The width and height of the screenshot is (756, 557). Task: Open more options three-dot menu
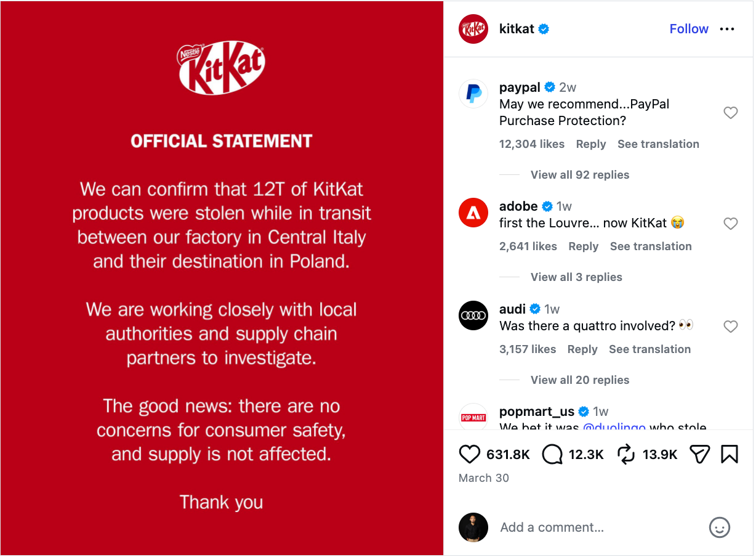(727, 29)
